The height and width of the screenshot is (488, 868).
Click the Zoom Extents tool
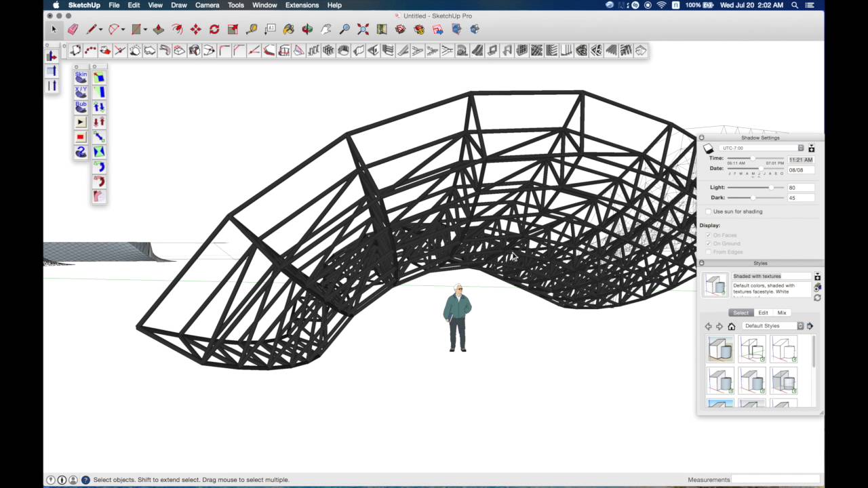coord(363,29)
